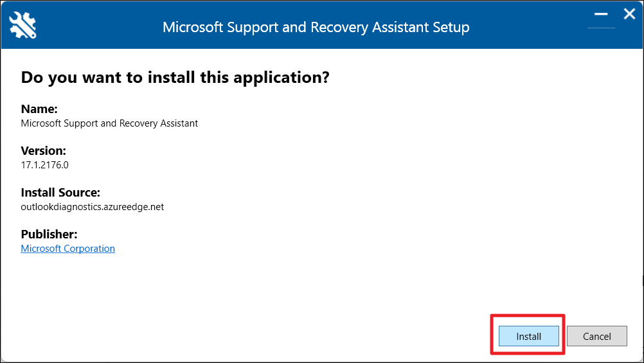Select the "Version:" label
Screen dimensions: 644x363
(x=43, y=151)
